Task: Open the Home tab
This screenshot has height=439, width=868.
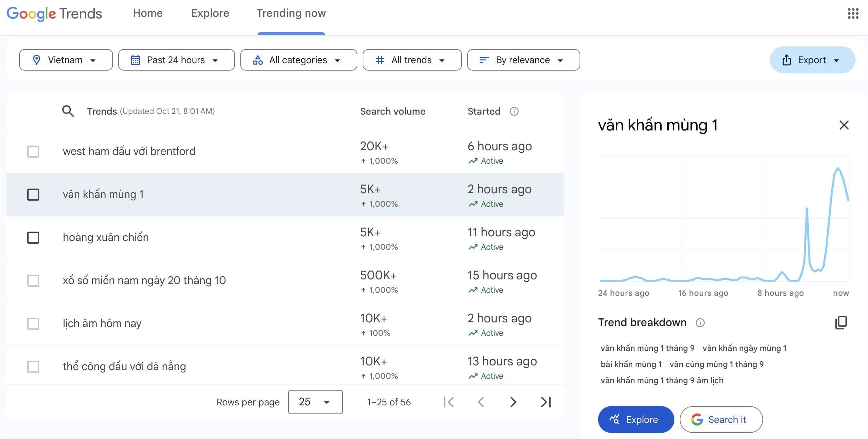Action: point(148,13)
